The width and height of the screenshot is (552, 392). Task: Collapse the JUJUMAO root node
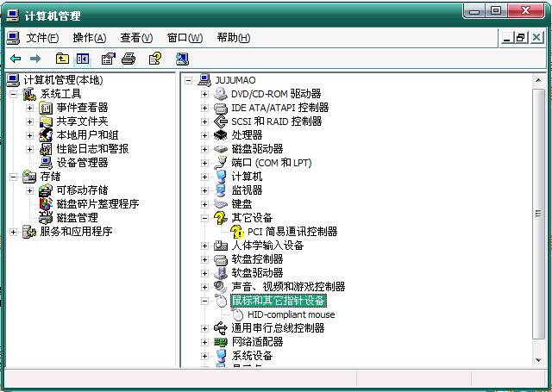pyautogui.click(x=188, y=80)
